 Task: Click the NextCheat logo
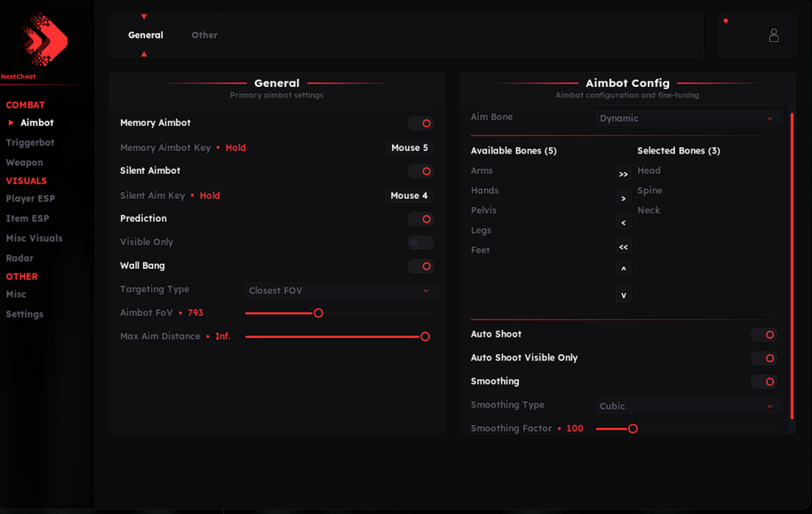45,40
